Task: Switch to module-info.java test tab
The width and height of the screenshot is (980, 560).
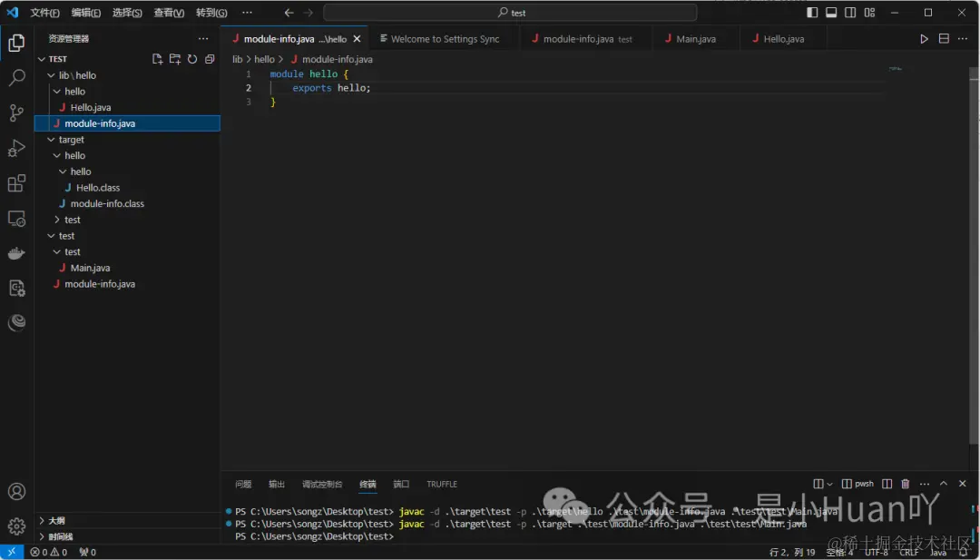Action: 586,39
